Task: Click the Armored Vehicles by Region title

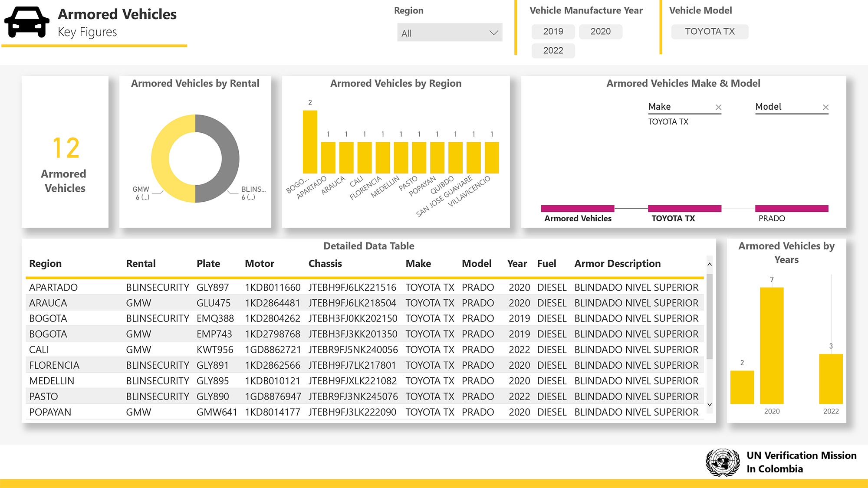Action: pyautogui.click(x=396, y=83)
